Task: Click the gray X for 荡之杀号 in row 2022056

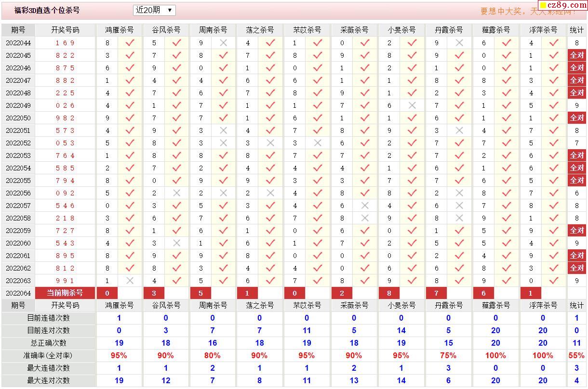Action: point(270,193)
